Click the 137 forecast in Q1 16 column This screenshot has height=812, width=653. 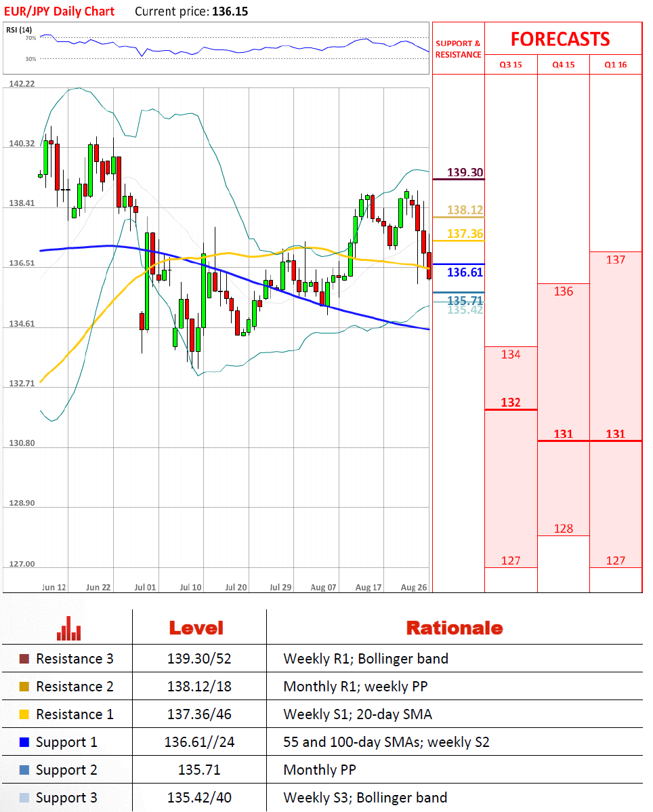pyautogui.click(x=615, y=260)
